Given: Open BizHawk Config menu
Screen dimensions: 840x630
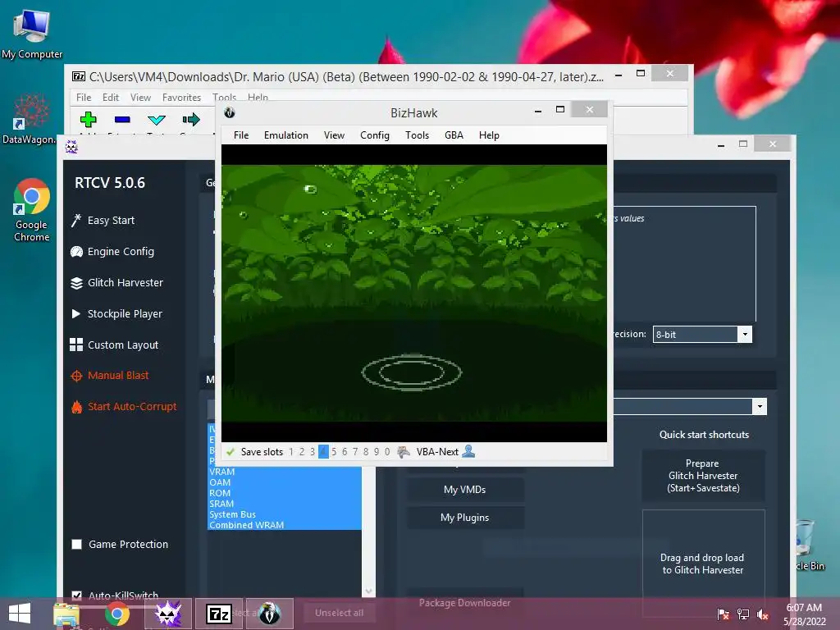Looking at the screenshot, I should click(x=374, y=135).
